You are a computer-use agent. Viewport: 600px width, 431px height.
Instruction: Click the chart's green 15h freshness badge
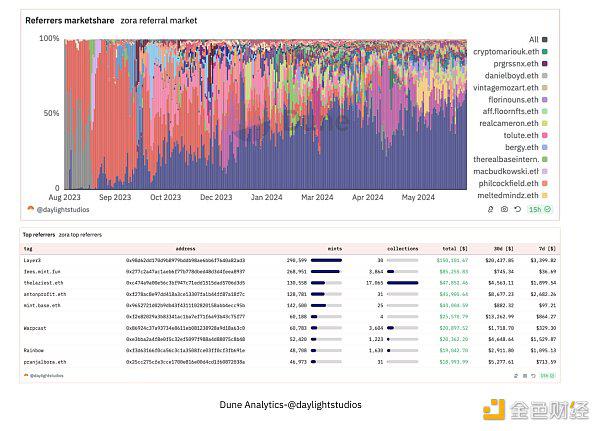pos(540,209)
